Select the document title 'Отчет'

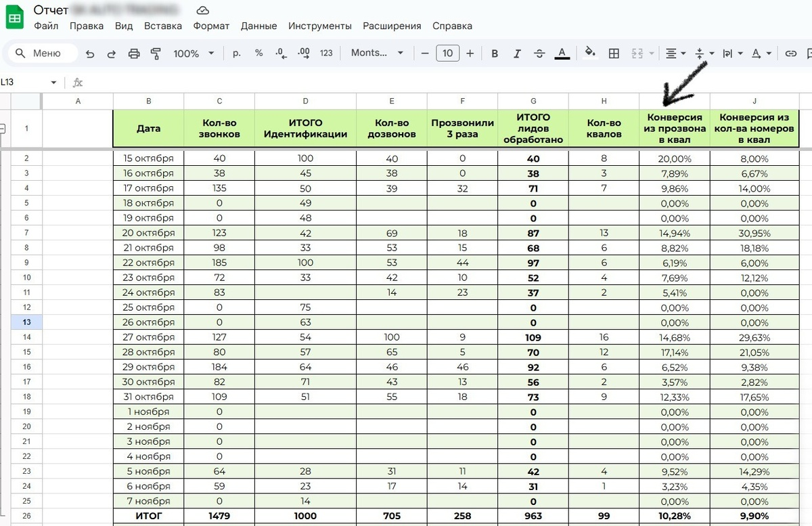point(51,10)
